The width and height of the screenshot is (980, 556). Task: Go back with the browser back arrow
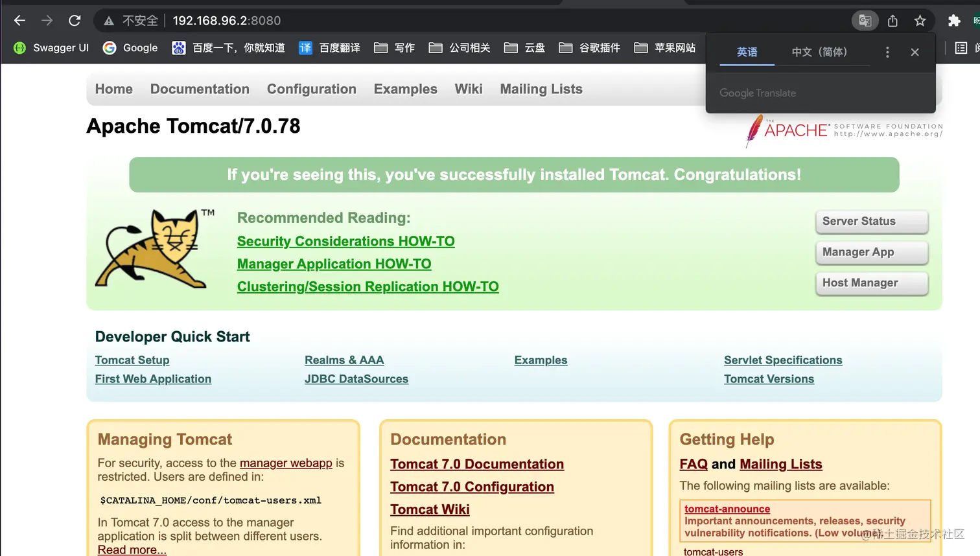coord(19,21)
